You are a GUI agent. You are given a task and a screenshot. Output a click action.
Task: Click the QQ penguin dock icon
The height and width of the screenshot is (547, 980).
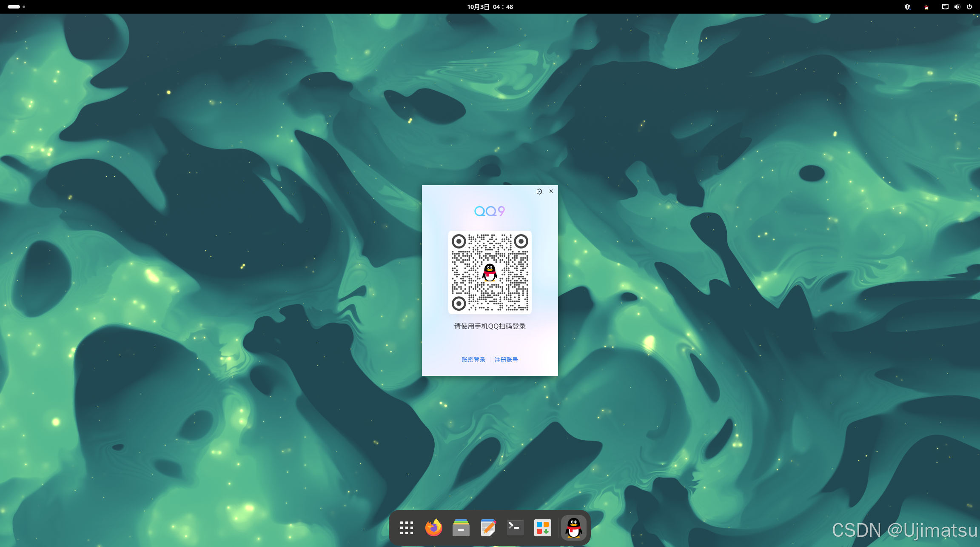573,528
